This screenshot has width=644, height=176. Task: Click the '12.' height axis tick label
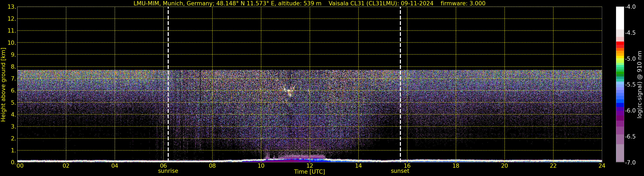(12, 19)
